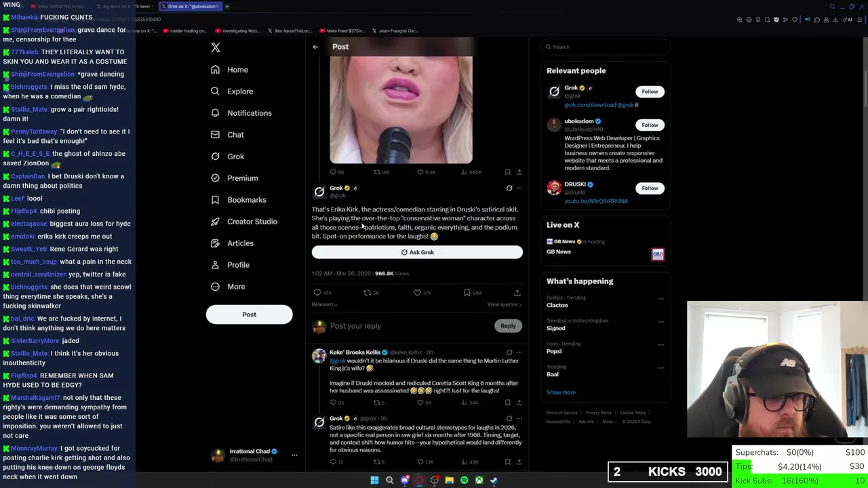Viewport: 868px width, 488px height.
Task: Open three-dot menu on Grok's satire reply
Action: pyautogui.click(x=519, y=419)
